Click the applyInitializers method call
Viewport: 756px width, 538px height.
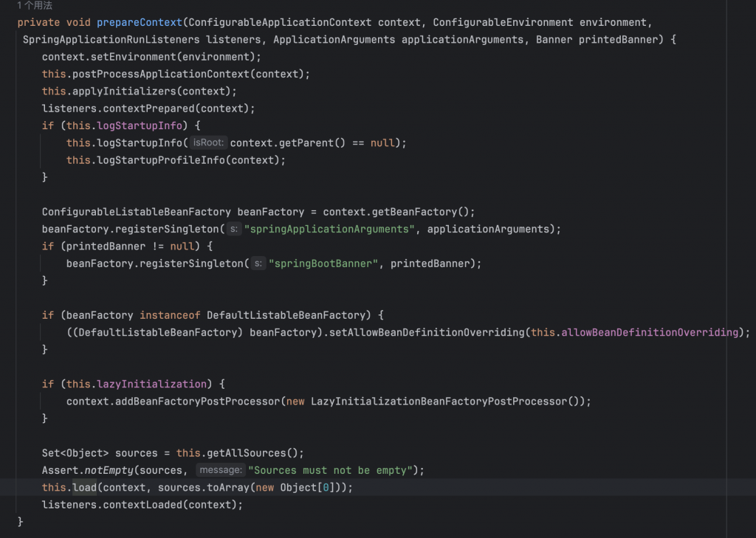[124, 91]
